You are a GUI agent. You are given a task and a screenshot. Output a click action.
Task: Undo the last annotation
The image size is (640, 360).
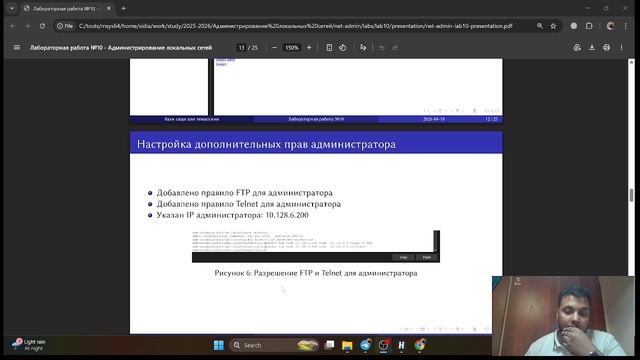382,48
